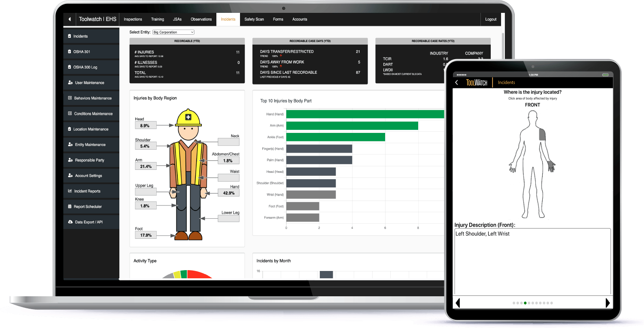The image size is (644, 328).
Task: Click the DAYS SINCE LAST RECORDABLE row
Action: [x=310, y=74]
